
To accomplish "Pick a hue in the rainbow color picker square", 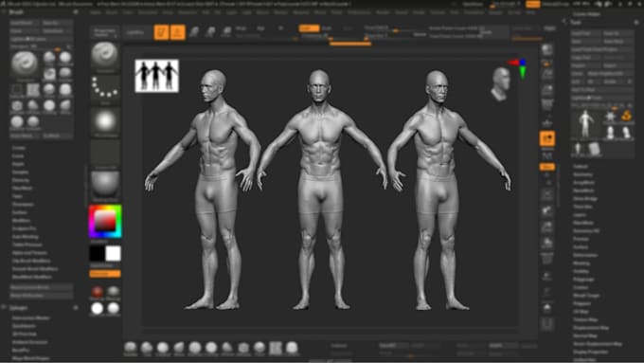I will click(x=105, y=222).
